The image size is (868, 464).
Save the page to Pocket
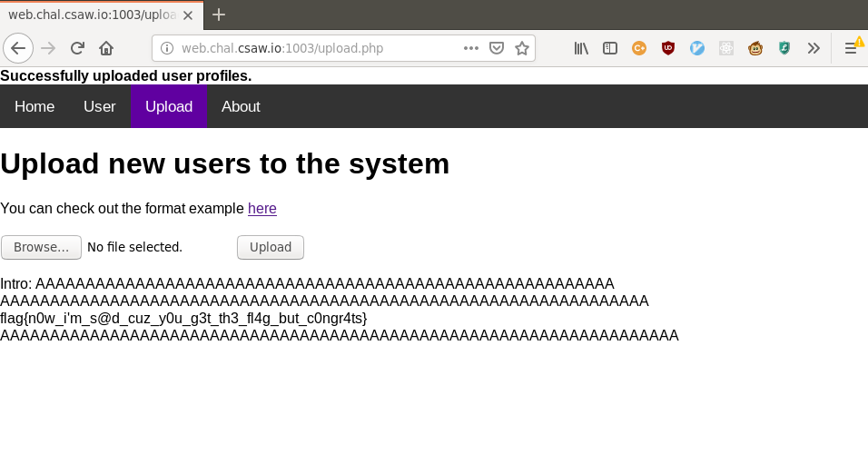point(497,48)
